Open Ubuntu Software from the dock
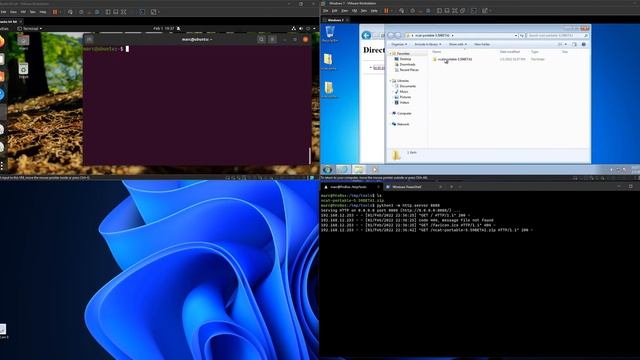The width and height of the screenshot is (640, 360). pyautogui.click(x=2, y=76)
